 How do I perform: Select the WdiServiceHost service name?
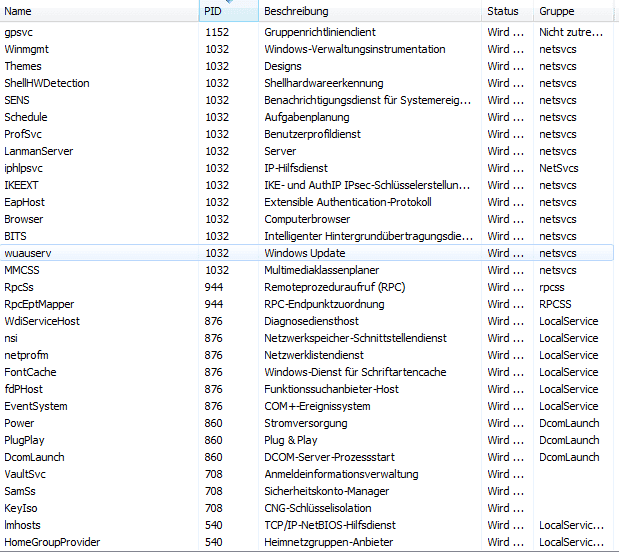pos(42,321)
